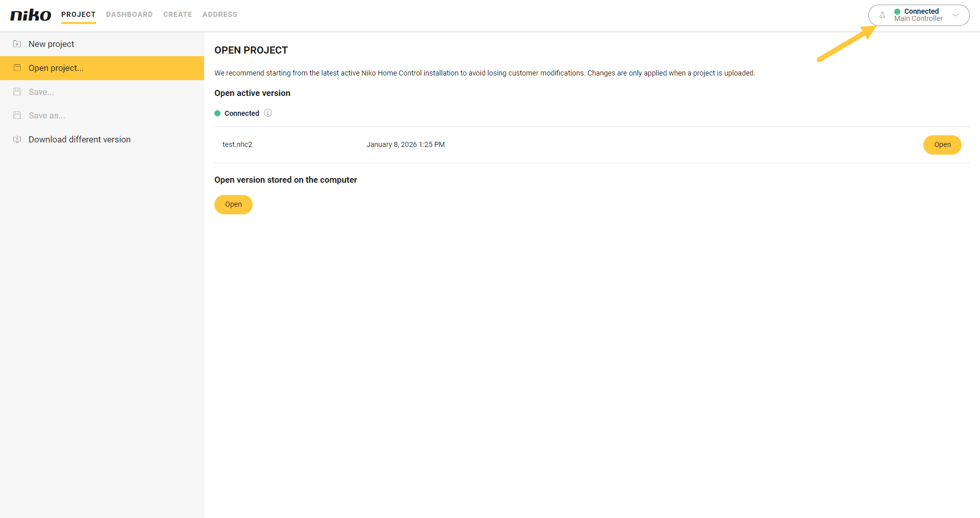Click the Main Controller label in header
The image size is (980, 518).
pyautogui.click(x=918, y=19)
